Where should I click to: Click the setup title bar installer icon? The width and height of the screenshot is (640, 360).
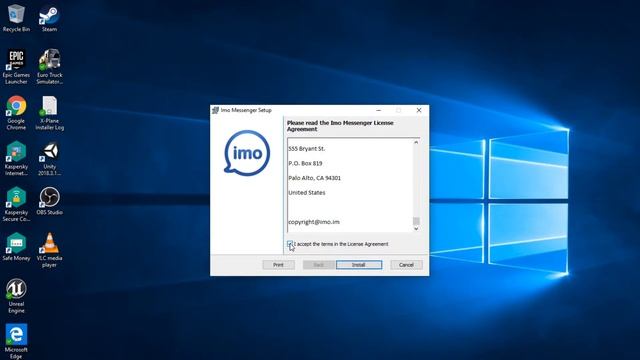216,110
